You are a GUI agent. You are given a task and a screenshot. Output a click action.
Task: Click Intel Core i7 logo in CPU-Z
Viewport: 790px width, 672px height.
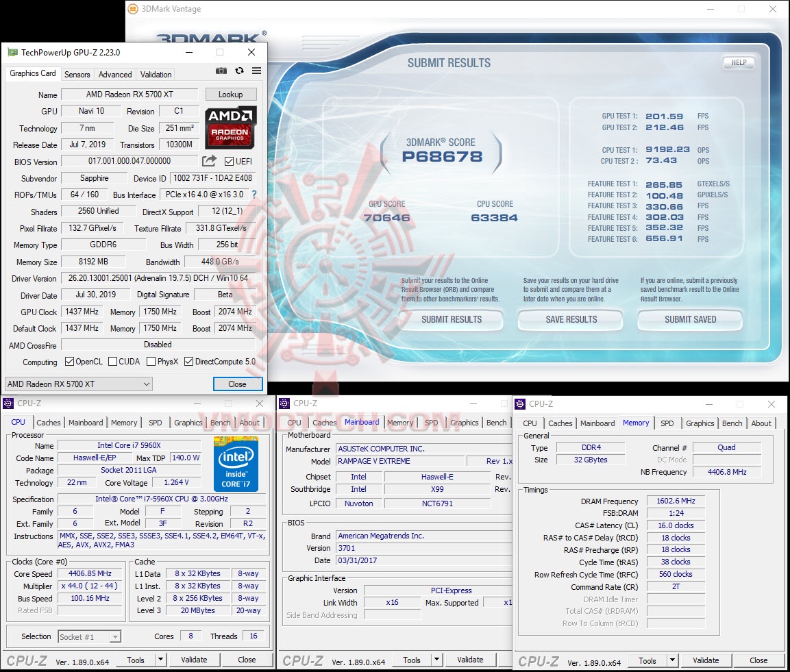coord(235,464)
